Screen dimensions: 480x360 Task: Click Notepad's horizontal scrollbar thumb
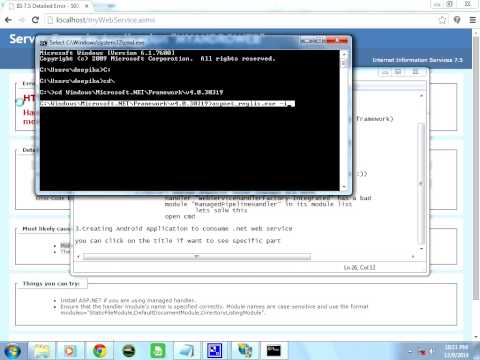click(197, 256)
